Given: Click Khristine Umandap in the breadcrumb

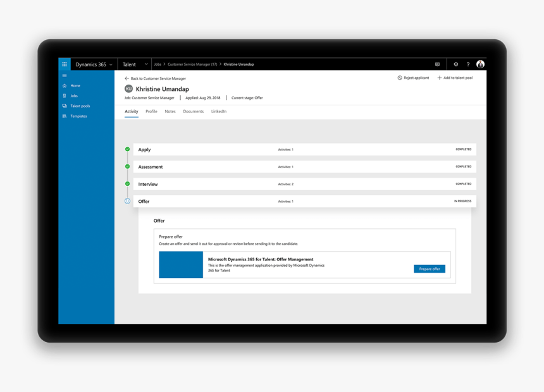Looking at the screenshot, I should (x=238, y=64).
